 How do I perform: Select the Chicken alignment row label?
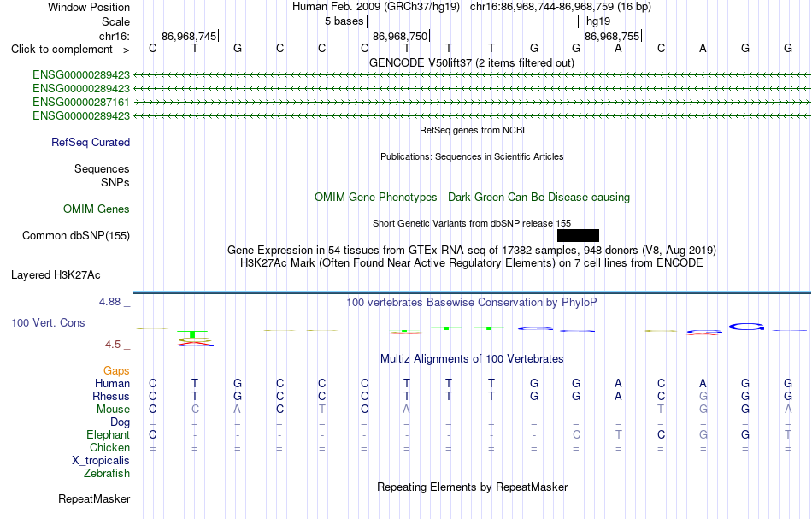pyautogui.click(x=109, y=447)
